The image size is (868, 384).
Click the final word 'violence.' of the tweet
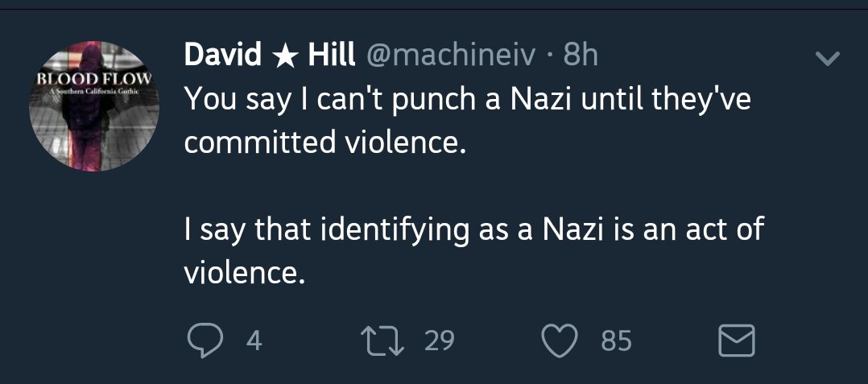[245, 272]
